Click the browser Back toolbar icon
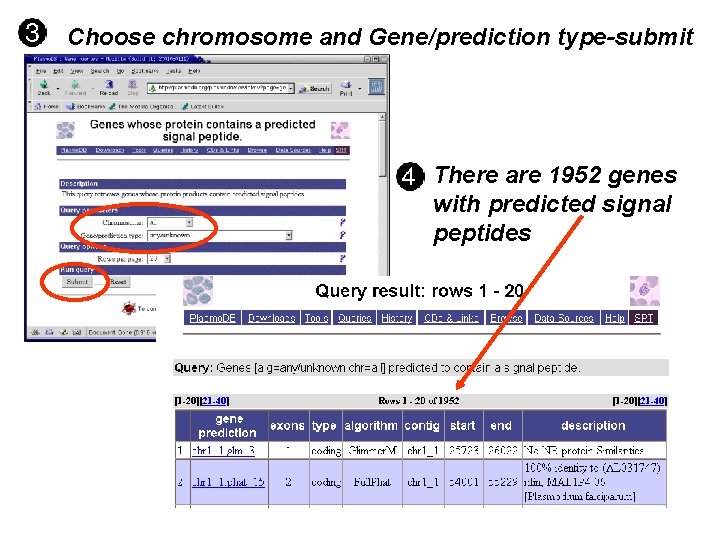 (x=44, y=84)
